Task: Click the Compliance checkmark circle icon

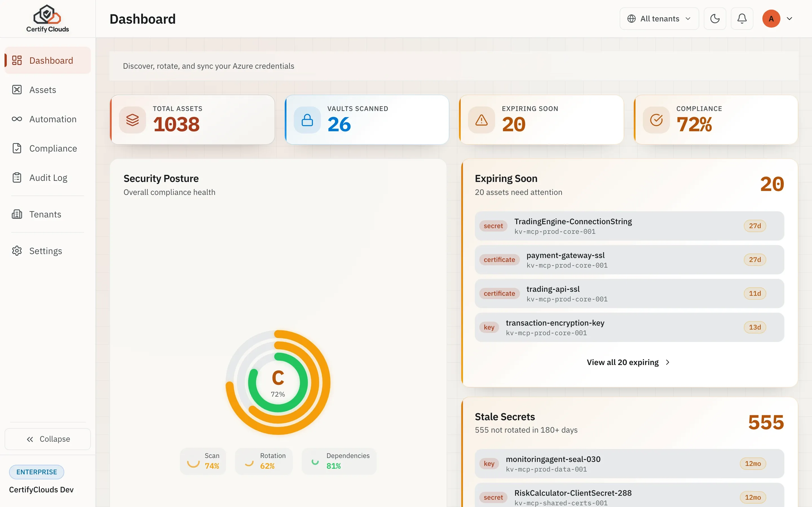Action: (656, 120)
